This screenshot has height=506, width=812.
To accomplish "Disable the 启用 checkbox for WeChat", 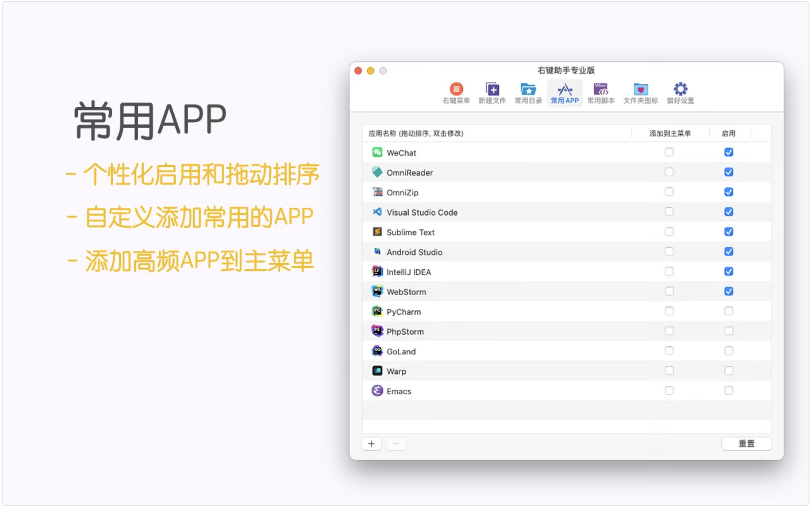I will pyautogui.click(x=729, y=152).
